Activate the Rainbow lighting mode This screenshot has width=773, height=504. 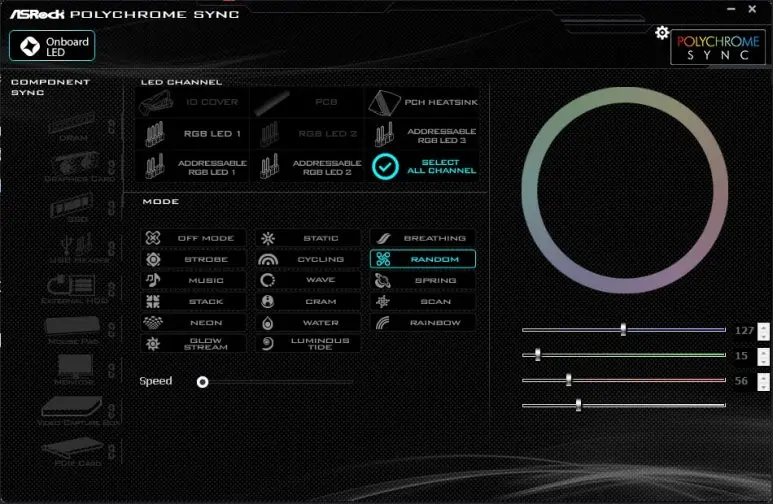[422, 323]
